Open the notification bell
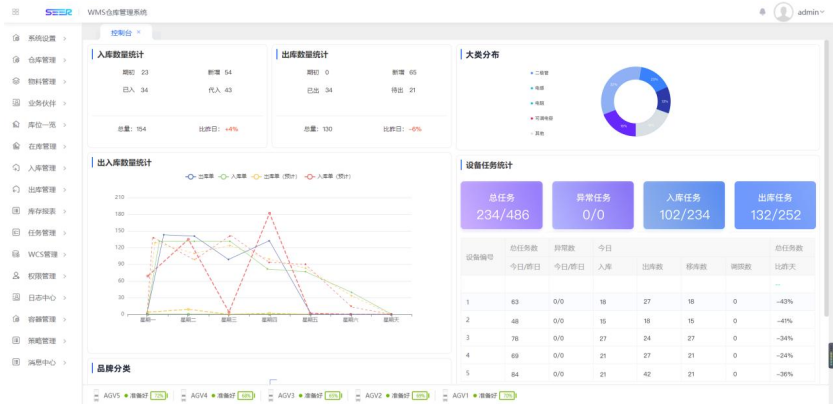The width and height of the screenshot is (835, 404). pyautogui.click(x=762, y=12)
